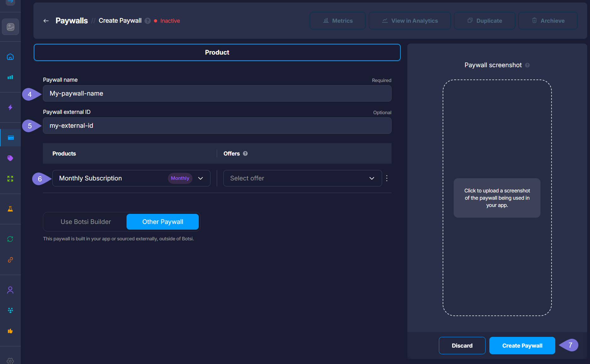Open the bar chart analytics sidebar icon
The width and height of the screenshot is (590, 364).
(10, 77)
